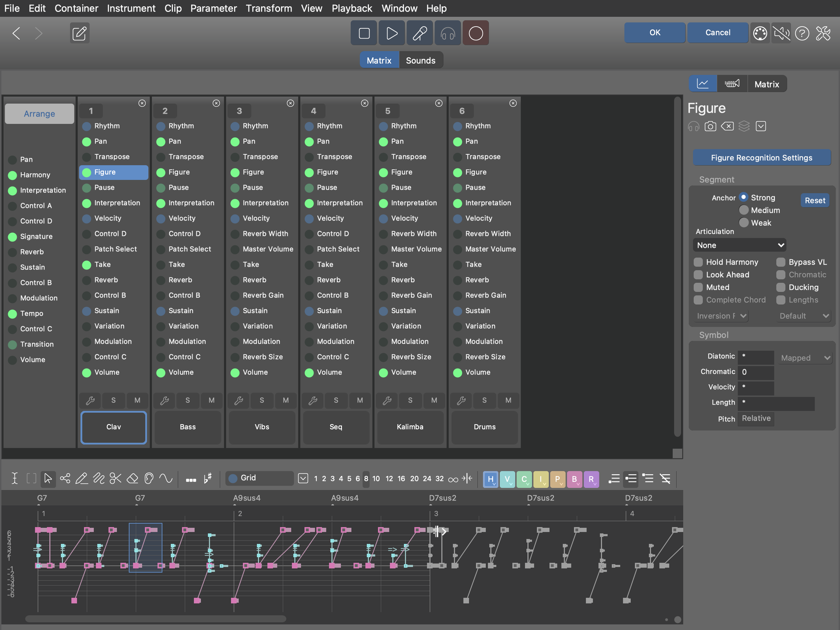Click the Figure Recognition Settings button
This screenshot has width=840, height=630.
pos(761,157)
